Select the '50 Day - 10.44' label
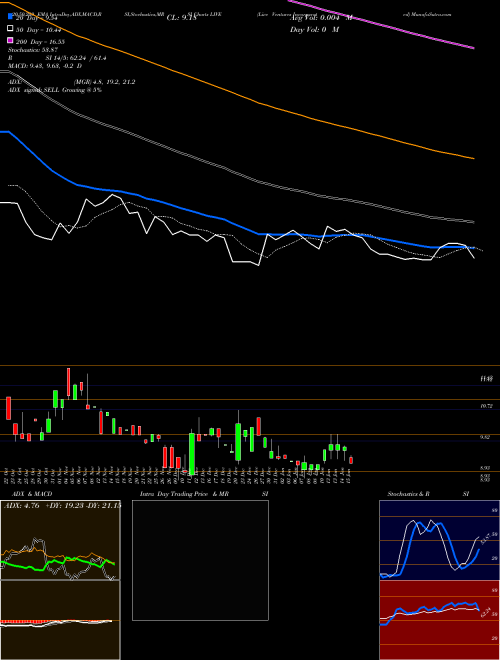Viewport: 500px width, 660px height. click(39, 30)
